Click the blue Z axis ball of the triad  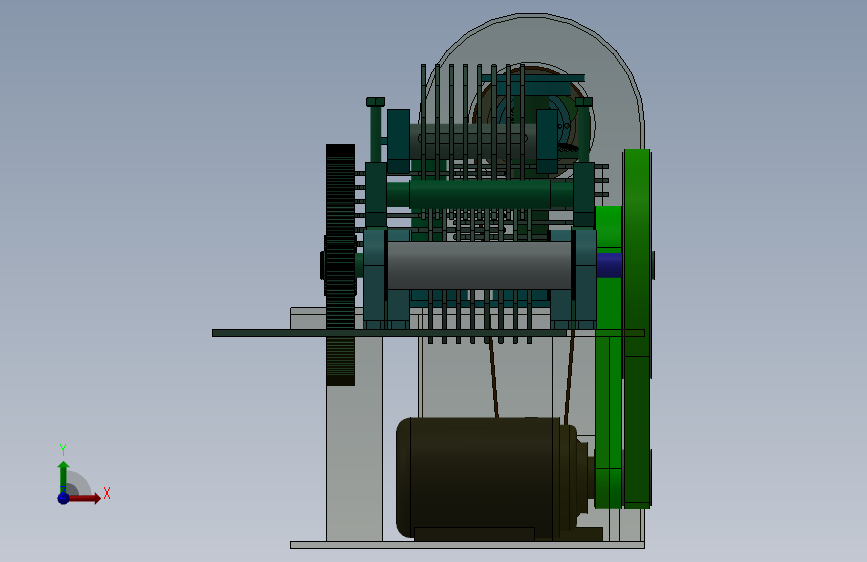[63, 498]
